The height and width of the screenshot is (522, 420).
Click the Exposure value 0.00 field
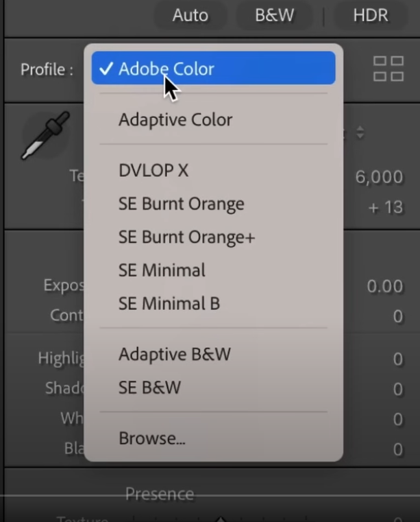click(x=385, y=286)
